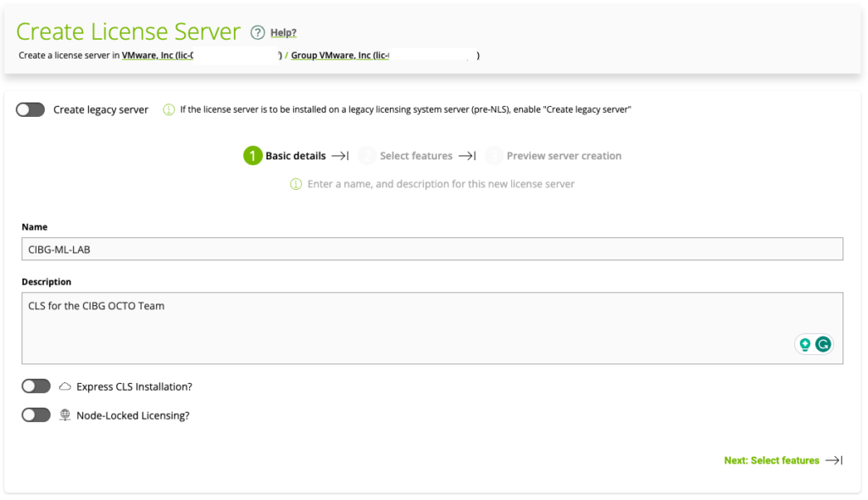Click the Grammarly G icon in Description
This screenshot has width=868, height=500.
click(x=822, y=344)
